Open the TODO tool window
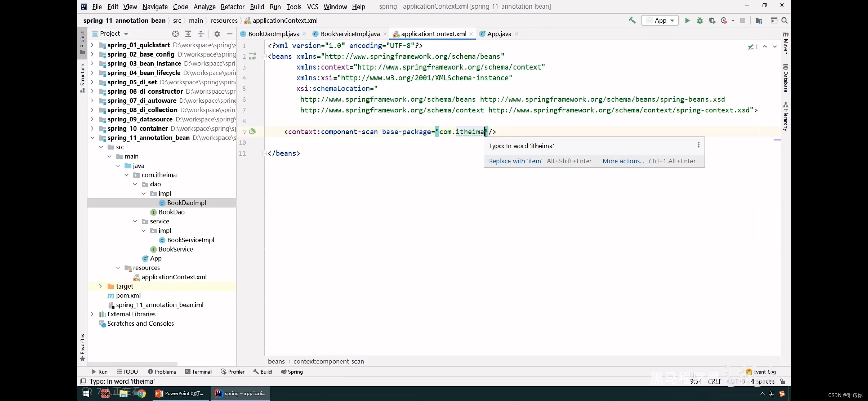The width and height of the screenshot is (868, 401). coord(127,372)
